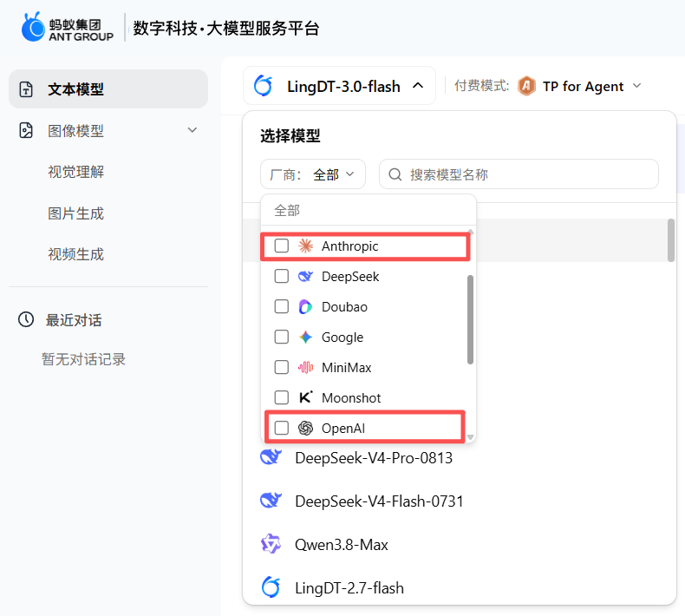The width and height of the screenshot is (685, 616).
Task: Expand the 图像模型 sidebar chevron
Action: 192,130
